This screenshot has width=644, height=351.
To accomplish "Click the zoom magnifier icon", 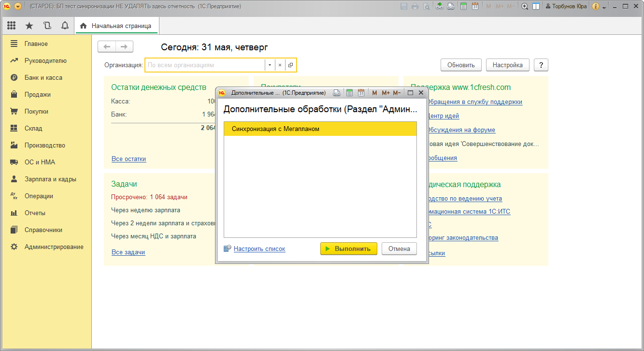I will 525,7.
